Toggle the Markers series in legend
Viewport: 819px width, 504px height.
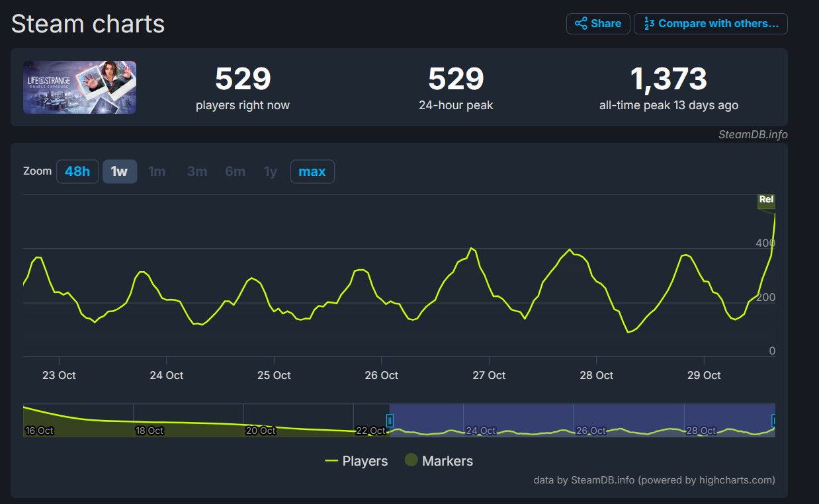click(x=439, y=461)
